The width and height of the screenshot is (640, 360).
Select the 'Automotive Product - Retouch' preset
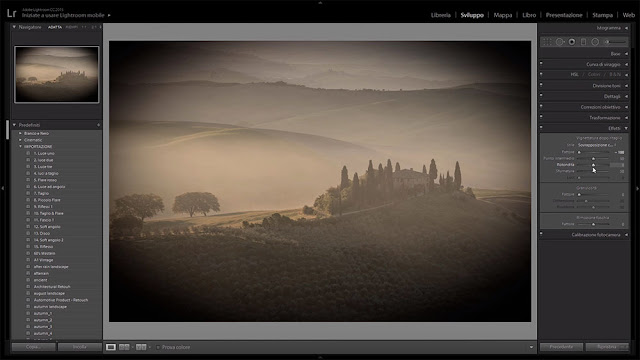61,300
